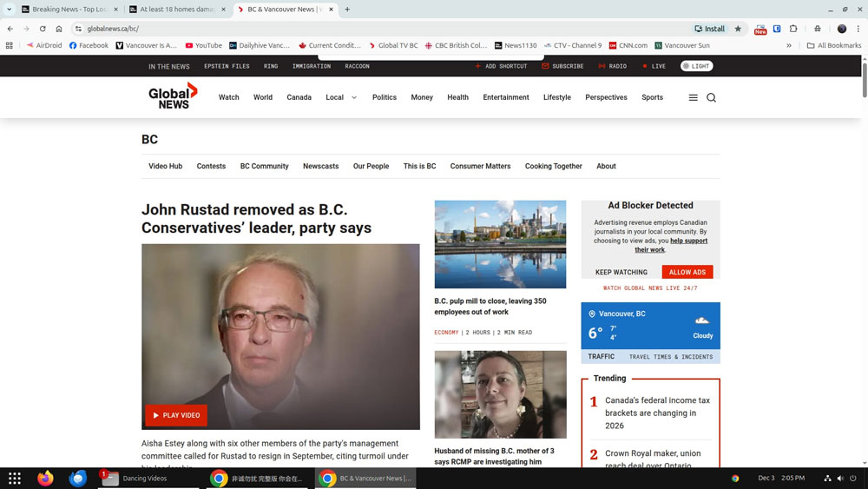Expand the bookmarks bar overflow chevron
The height and width of the screenshot is (489, 868).
788,45
